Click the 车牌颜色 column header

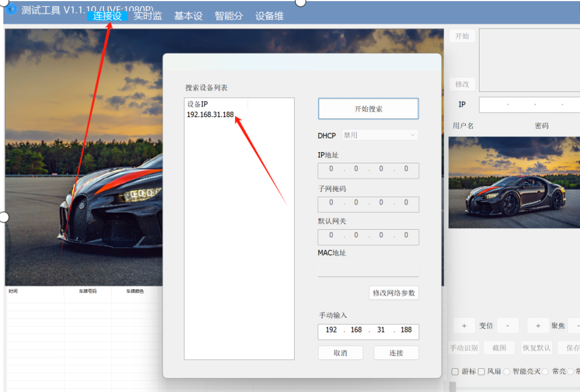135,291
